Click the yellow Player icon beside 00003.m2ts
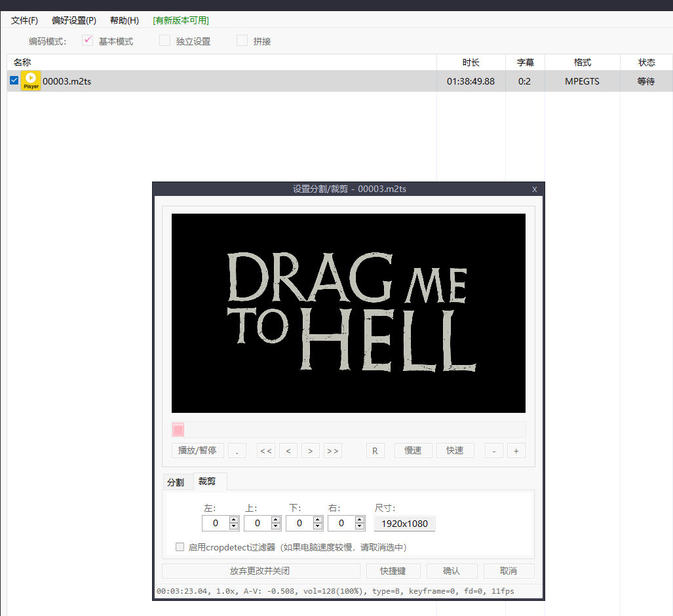Screen dimensions: 673x616 [31, 81]
